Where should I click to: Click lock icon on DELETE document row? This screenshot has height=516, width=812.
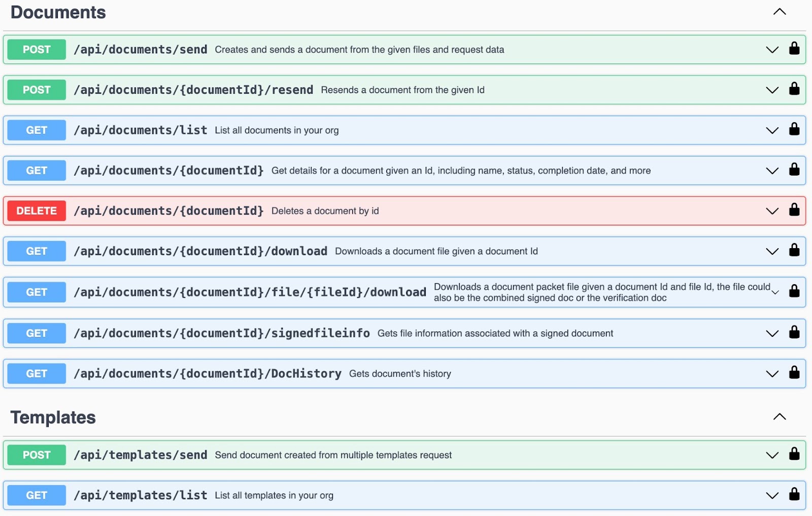[x=794, y=210]
